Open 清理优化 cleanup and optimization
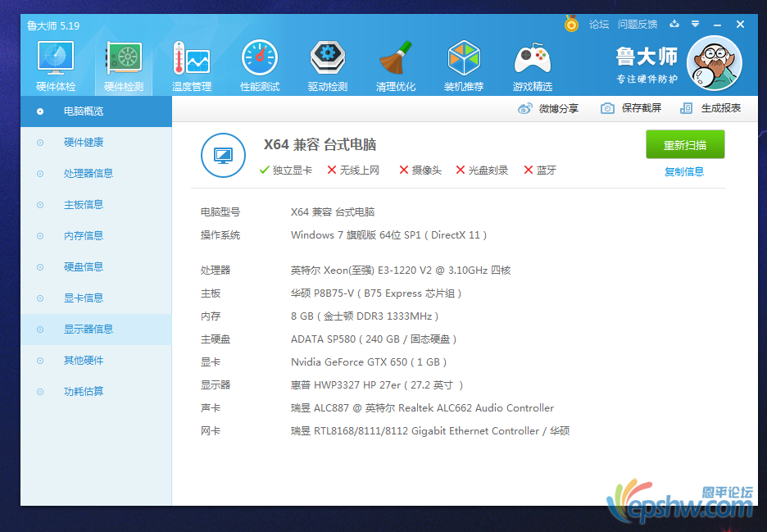The width and height of the screenshot is (767, 532). [x=396, y=66]
